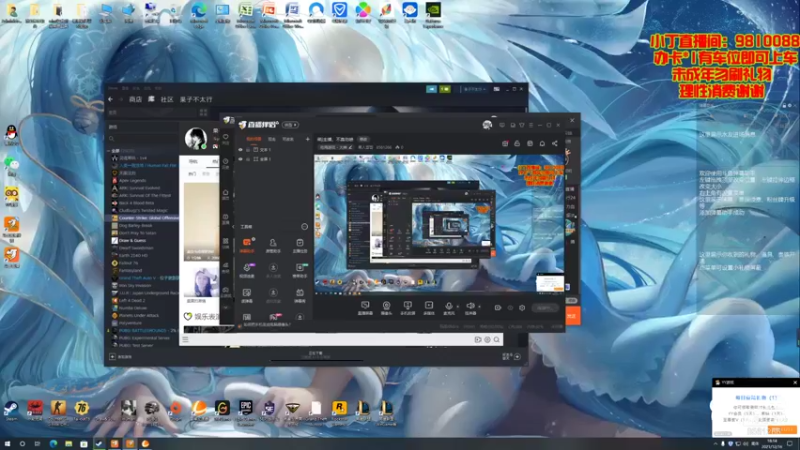Click the bell notification icon above the preview
The width and height of the screenshot is (800, 450).
[x=542, y=143]
